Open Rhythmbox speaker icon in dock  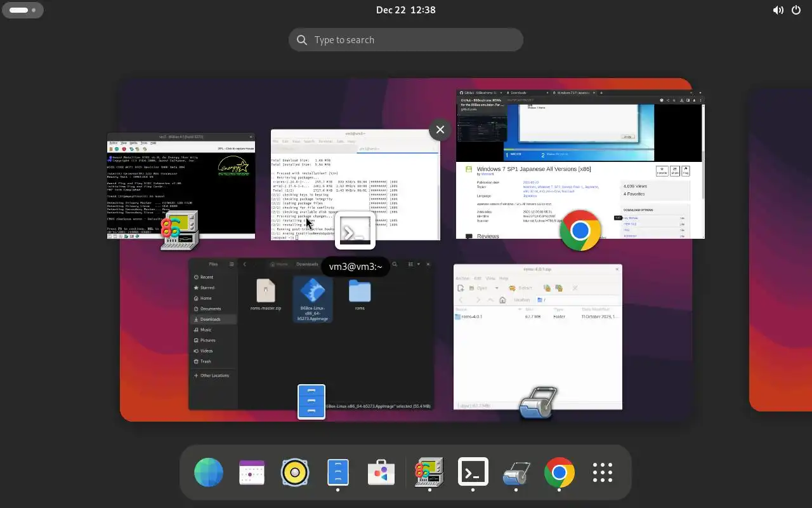click(295, 473)
